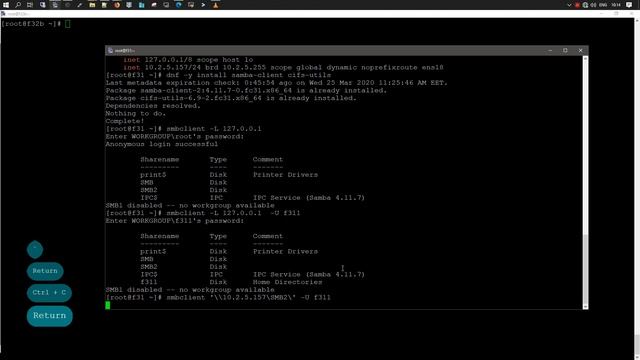Maximize the front terminal window

coord(565,51)
